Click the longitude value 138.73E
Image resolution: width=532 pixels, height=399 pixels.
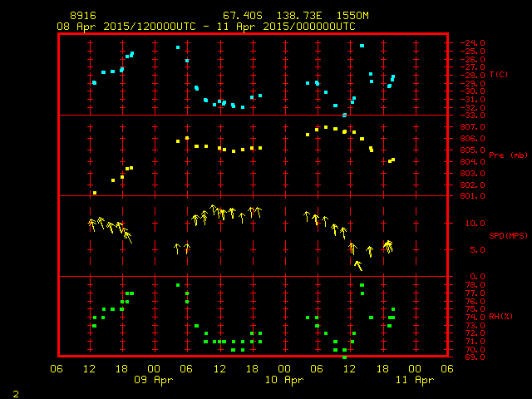point(299,16)
